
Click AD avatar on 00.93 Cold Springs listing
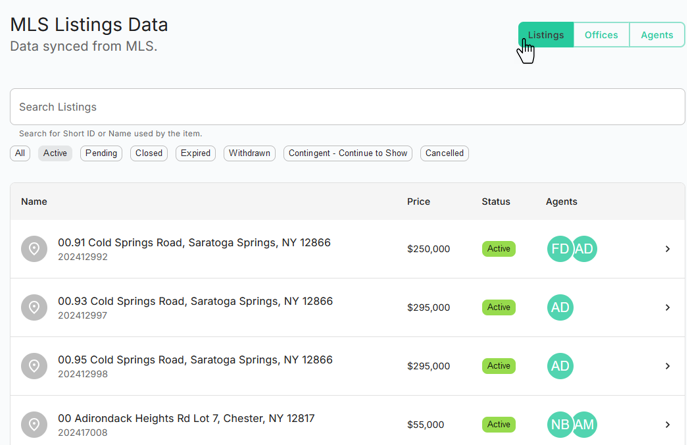tap(560, 307)
